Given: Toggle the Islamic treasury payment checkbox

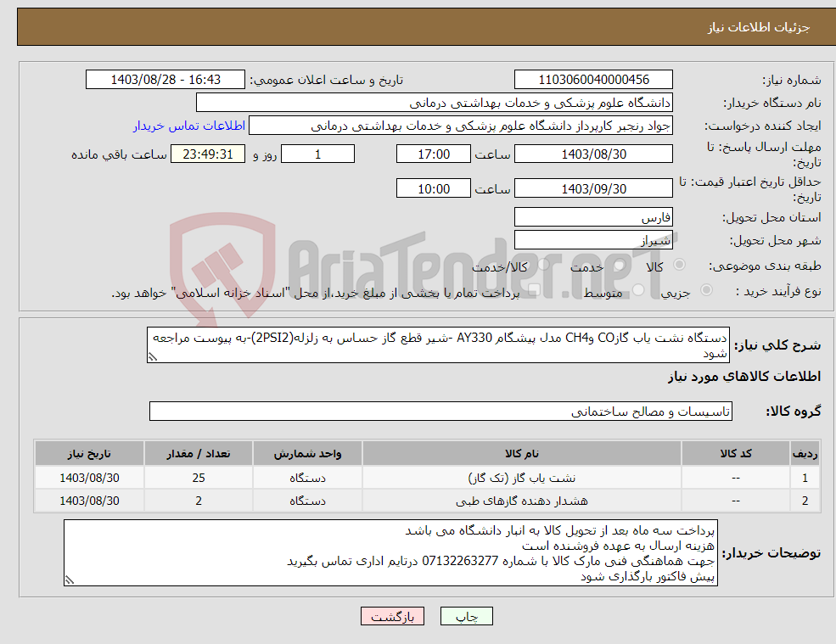Looking at the screenshot, I should click(534, 290).
